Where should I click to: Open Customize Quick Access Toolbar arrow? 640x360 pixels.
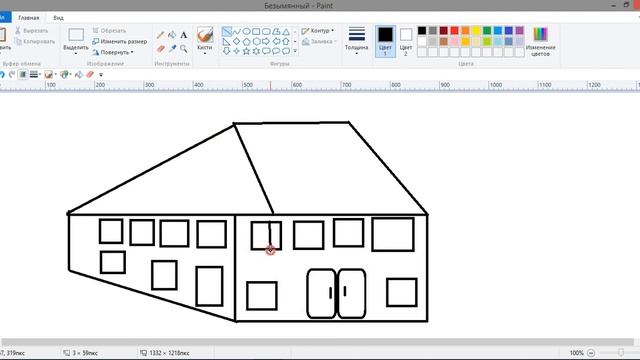coord(101,75)
